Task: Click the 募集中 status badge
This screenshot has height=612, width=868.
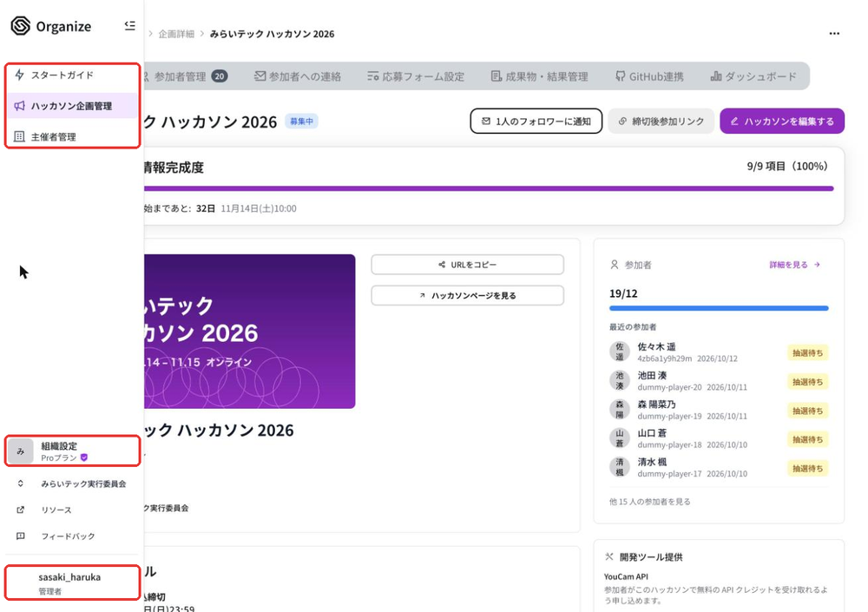Action: coord(302,122)
